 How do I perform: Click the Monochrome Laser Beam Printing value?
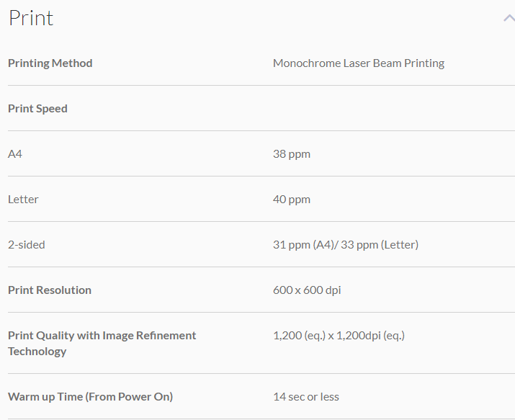[359, 63]
